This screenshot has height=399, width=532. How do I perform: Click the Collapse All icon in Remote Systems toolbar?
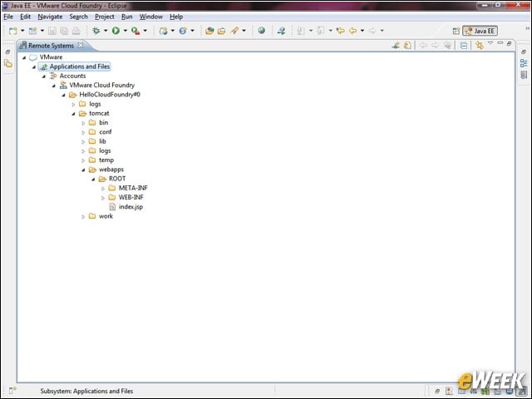(464, 46)
